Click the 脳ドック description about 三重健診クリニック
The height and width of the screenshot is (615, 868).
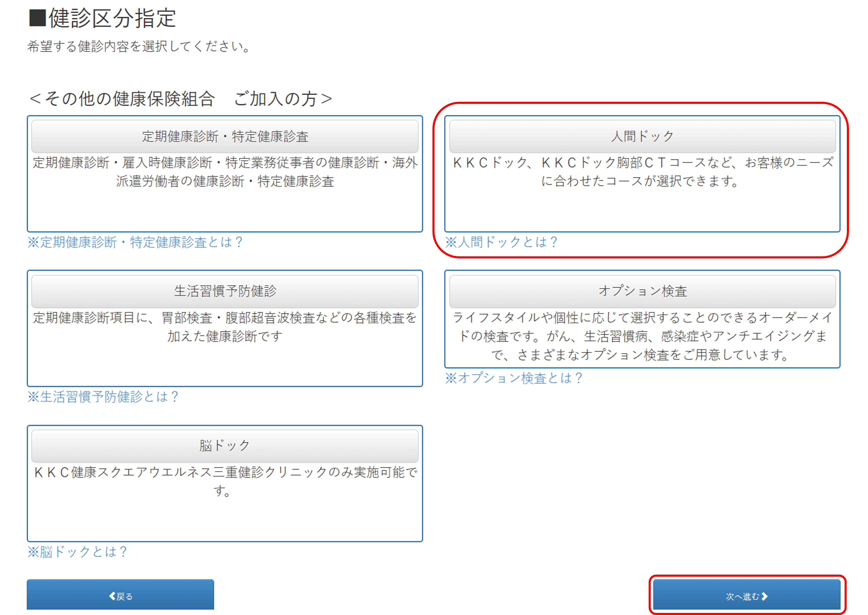(225, 481)
